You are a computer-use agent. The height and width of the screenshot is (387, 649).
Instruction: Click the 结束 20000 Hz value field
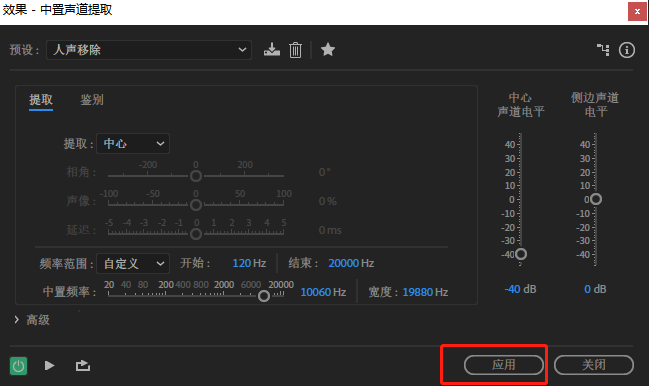[x=351, y=263]
